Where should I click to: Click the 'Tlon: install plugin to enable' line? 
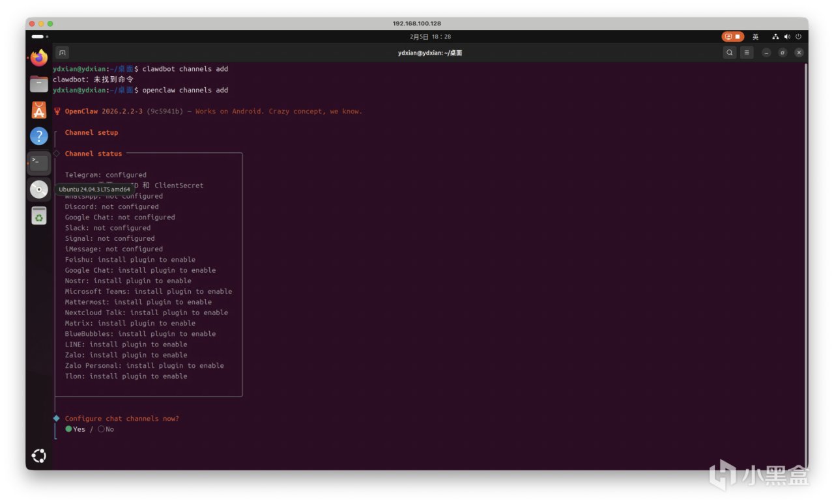pyautogui.click(x=126, y=376)
